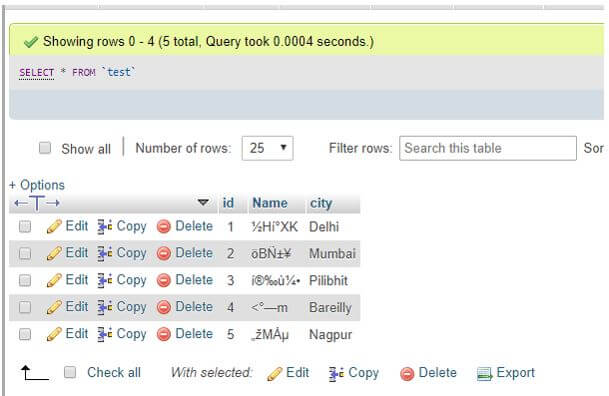Image resolution: width=609 pixels, height=396 pixels.
Task: Click Copy text in With selected bar
Action: (364, 373)
